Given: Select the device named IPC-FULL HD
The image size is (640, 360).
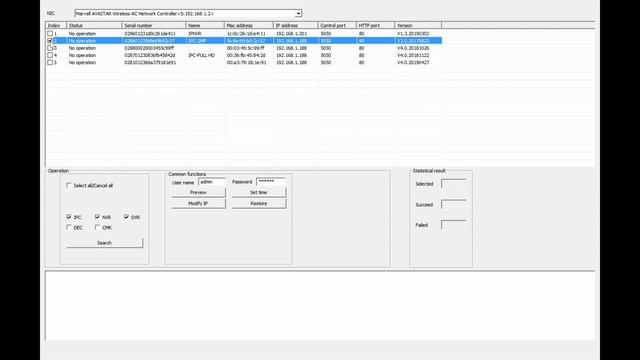Looking at the screenshot, I should coord(201,55).
